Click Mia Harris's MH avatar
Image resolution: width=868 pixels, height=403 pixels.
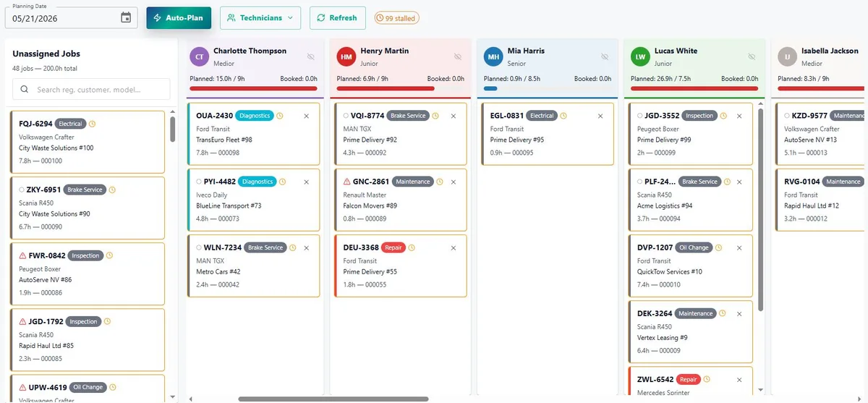point(493,56)
